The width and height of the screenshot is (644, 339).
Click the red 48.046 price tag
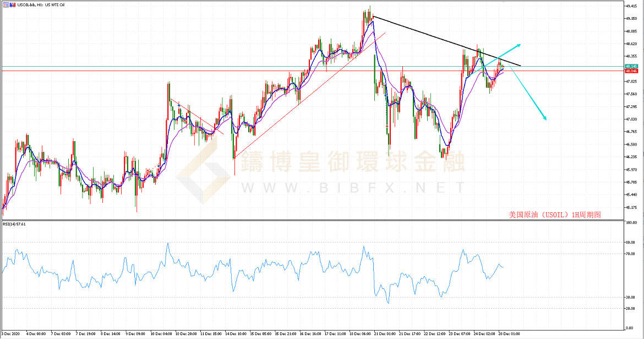(x=631, y=71)
